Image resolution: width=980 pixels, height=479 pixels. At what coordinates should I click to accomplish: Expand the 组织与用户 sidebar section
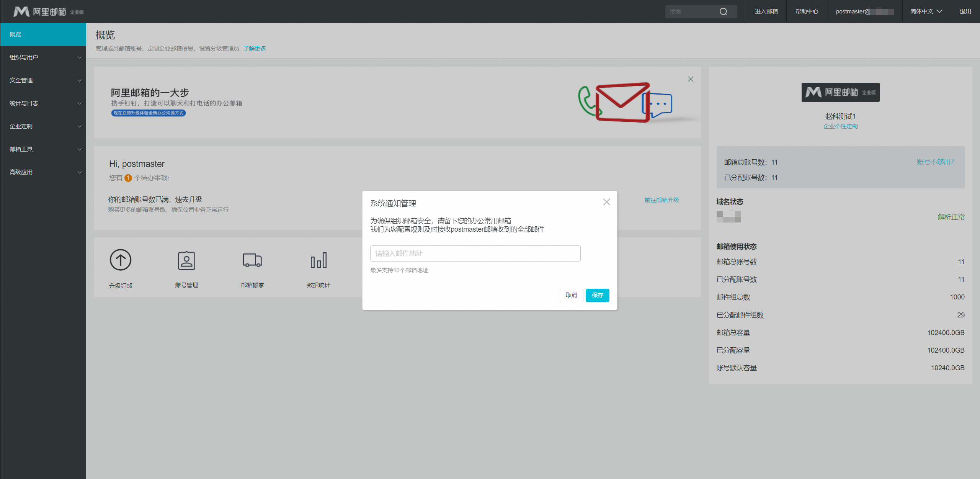tap(43, 57)
